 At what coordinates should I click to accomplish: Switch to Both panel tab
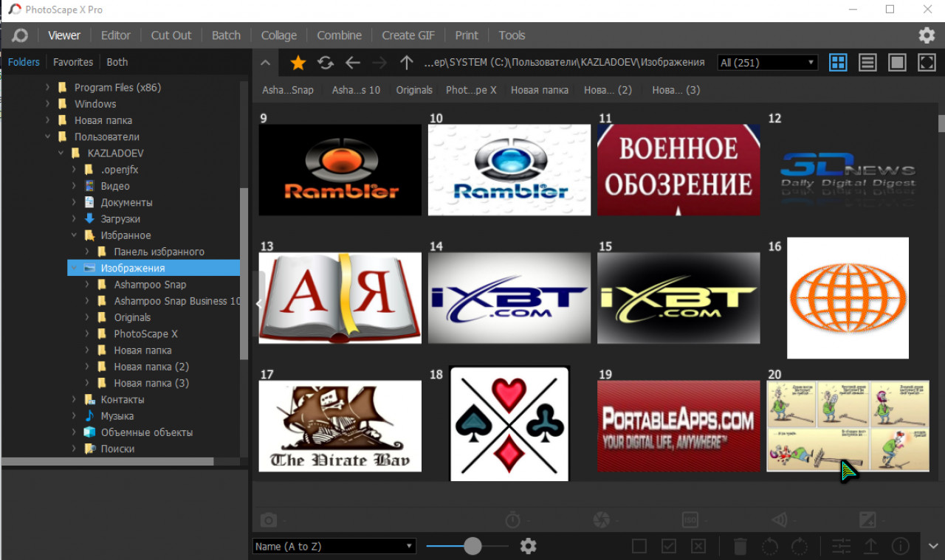tap(117, 62)
